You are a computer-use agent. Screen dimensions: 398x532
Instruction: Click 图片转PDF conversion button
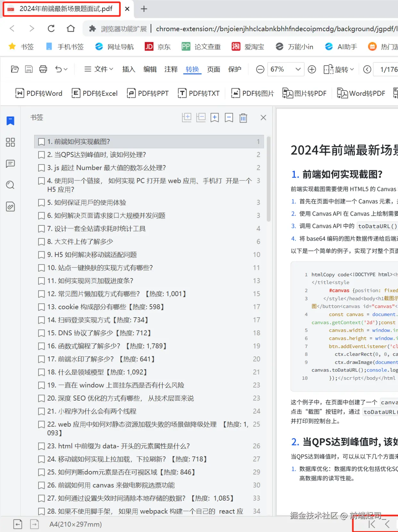[304, 93]
